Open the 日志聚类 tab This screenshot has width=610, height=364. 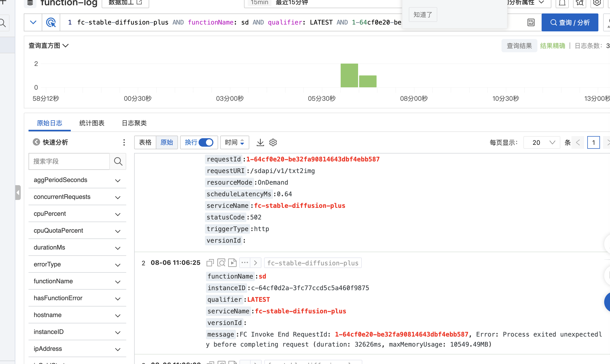click(x=134, y=123)
